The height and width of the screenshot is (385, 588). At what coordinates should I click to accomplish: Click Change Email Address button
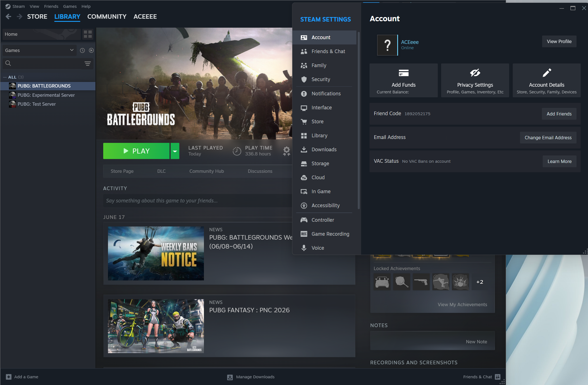pyautogui.click(x=548, y=138)
